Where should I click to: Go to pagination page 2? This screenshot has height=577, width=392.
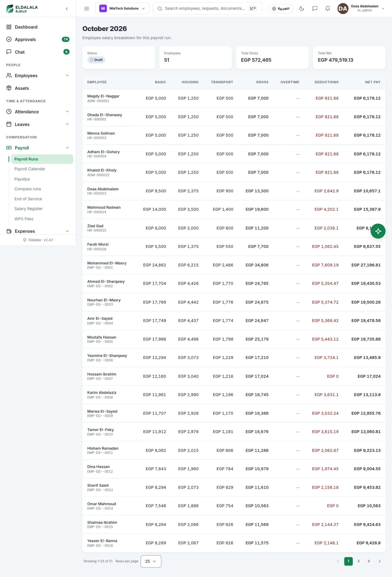[x=359, y=561]
